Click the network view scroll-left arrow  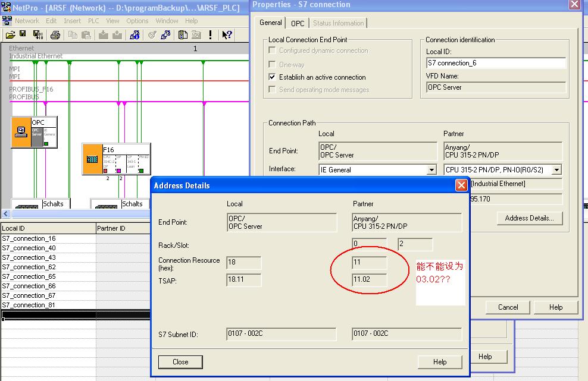click(x=5, y=213)
